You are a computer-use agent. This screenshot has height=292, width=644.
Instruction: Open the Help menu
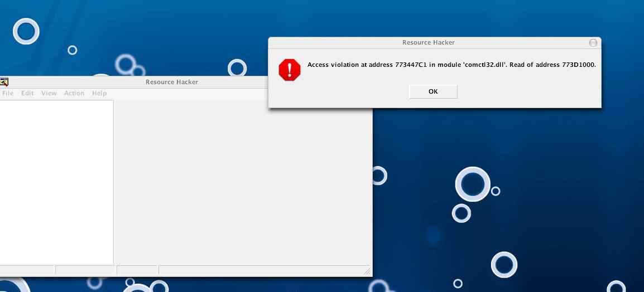99,93
